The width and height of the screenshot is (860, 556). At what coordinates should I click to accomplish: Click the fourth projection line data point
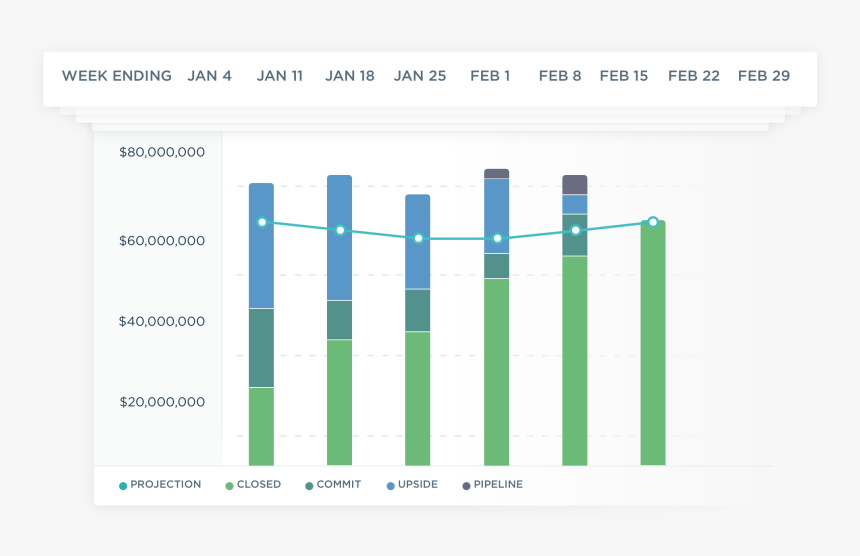(497, 239)
